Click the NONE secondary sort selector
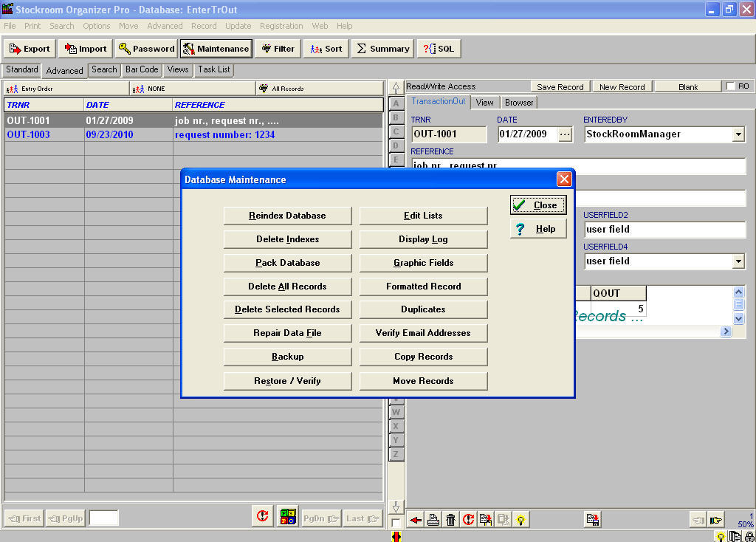 click(x=193, y=89)
